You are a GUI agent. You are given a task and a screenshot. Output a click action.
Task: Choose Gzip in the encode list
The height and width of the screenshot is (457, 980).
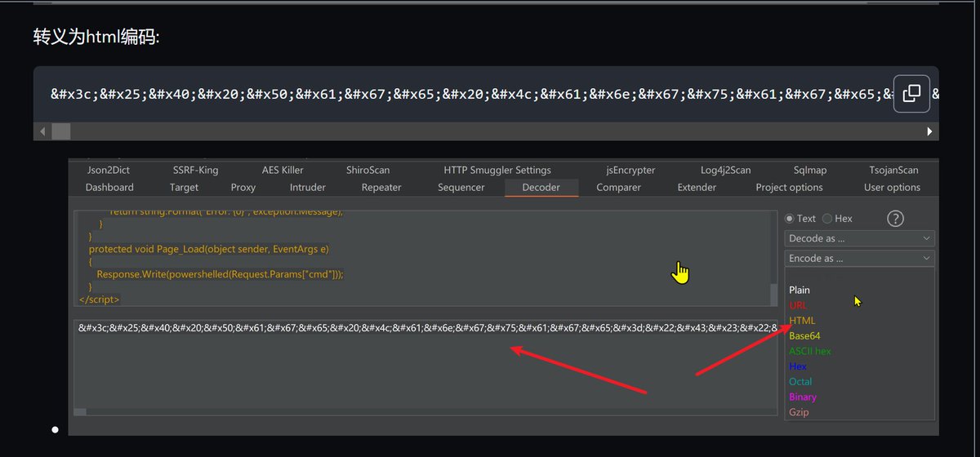click(799, 412)
